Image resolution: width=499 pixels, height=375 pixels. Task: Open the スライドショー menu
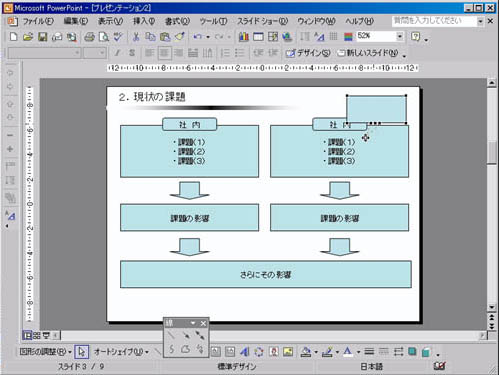(262, 21)
